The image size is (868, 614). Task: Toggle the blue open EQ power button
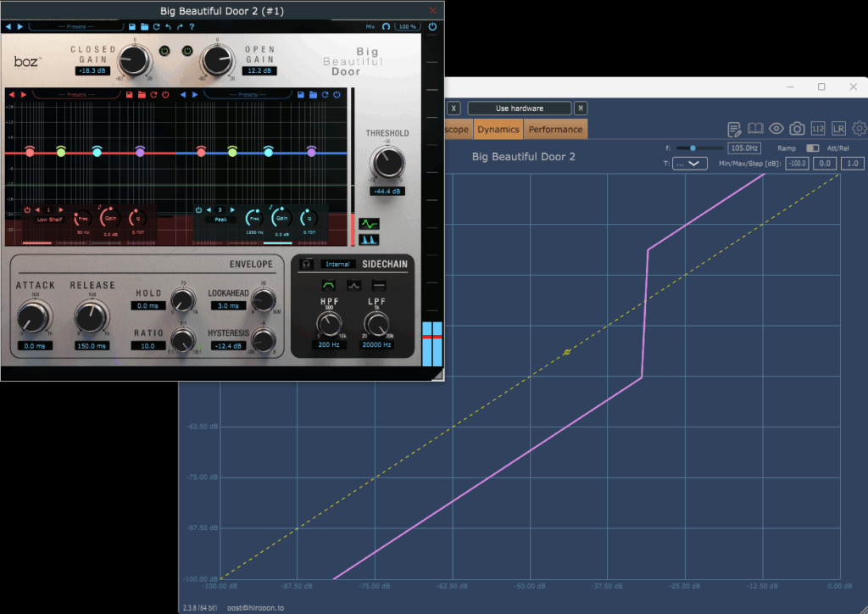click(337, 95)
